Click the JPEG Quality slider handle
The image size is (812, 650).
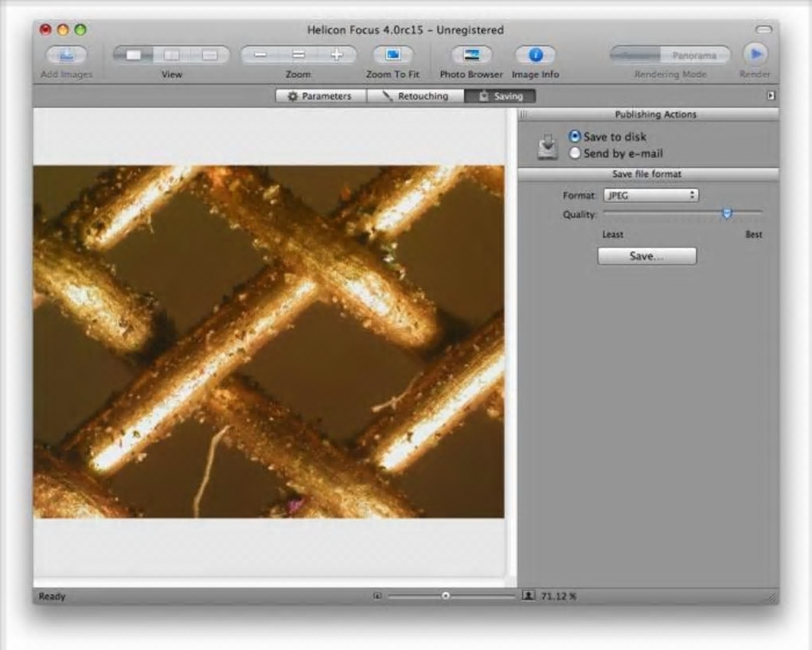click(726, 213)
